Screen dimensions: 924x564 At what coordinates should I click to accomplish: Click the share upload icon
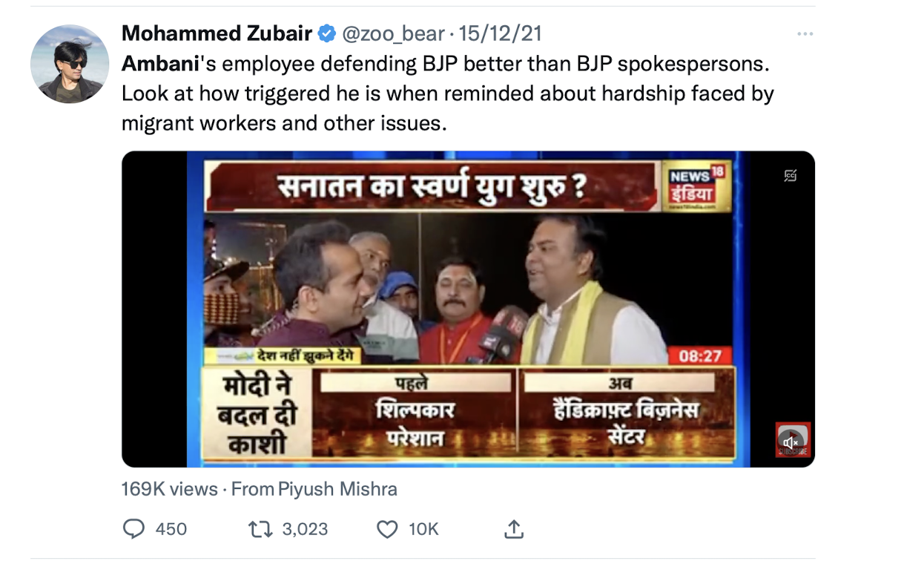coord(514,528)
